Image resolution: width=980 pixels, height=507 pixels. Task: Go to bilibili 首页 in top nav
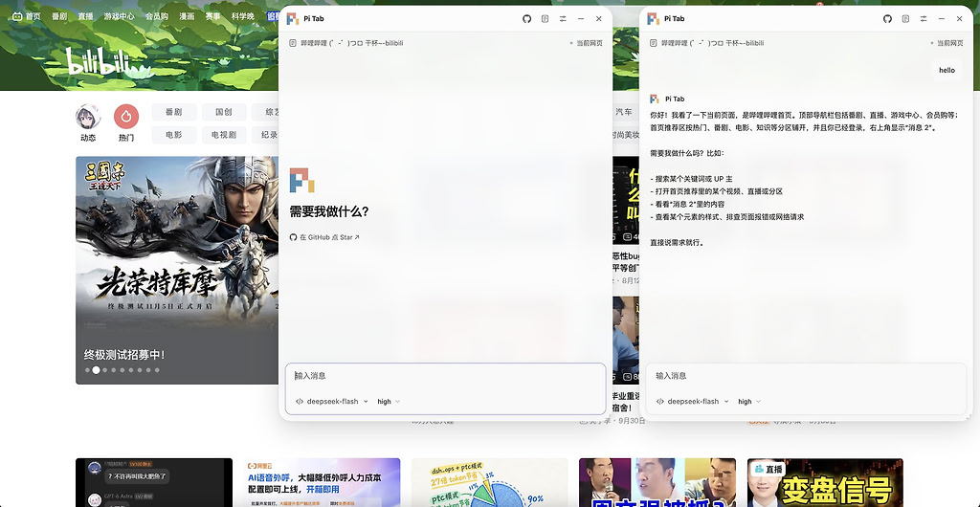pyautogui.click(x=33, y=16)
